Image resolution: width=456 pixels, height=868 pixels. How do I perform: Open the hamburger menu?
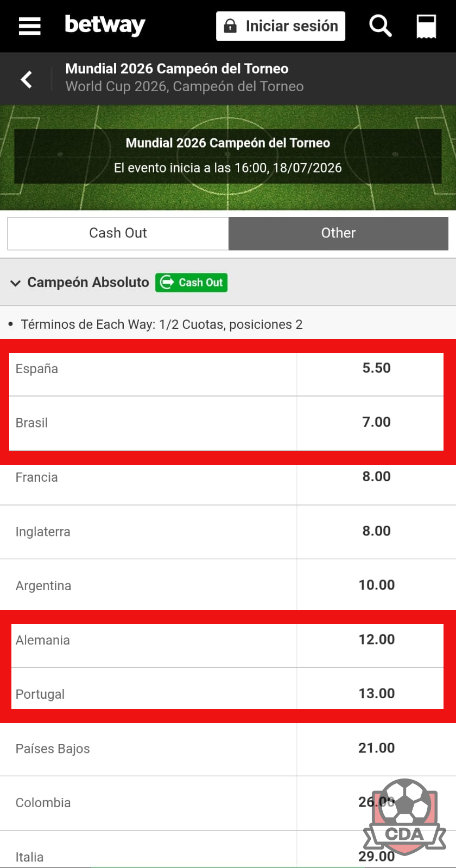[x=29, y=26]
